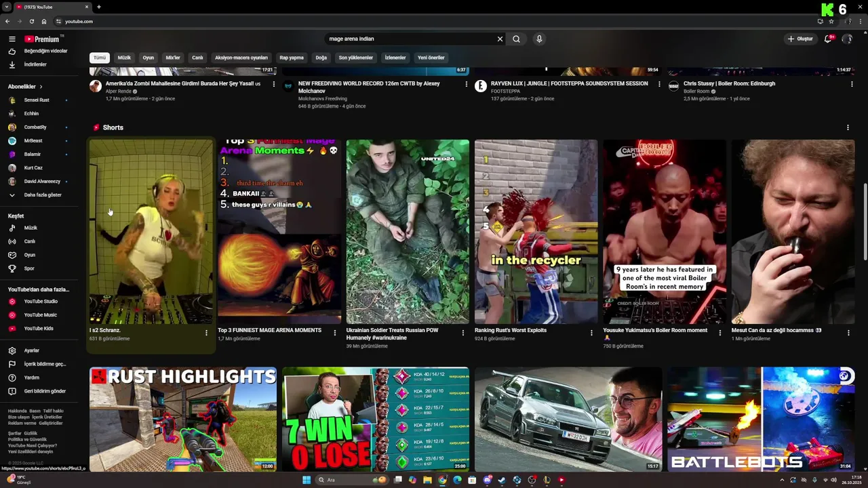Select the Tümü filter chip
The width and height of the screenshot is (868, 488).
pos(100,58)
